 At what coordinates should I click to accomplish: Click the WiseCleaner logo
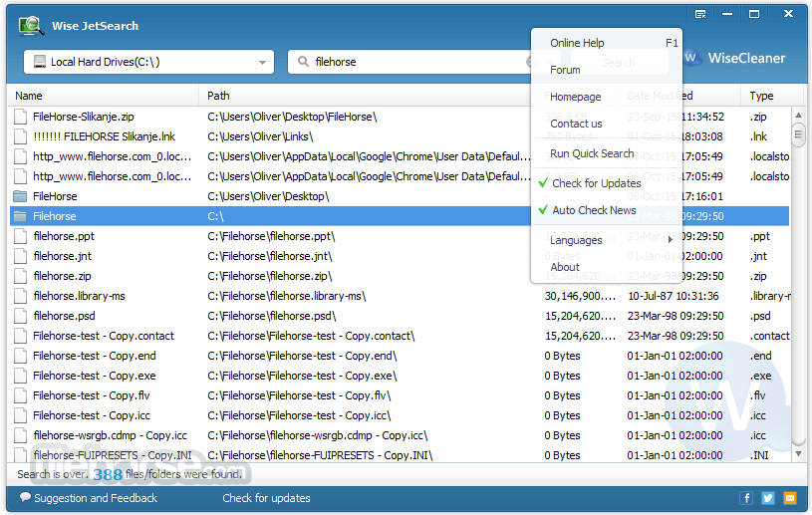pyautogui.click(x=736, y=58)
